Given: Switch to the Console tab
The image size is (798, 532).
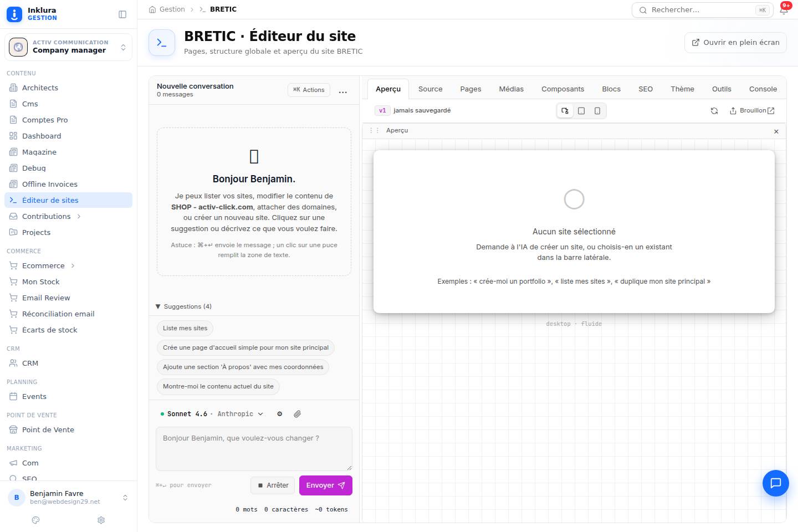Looking at the screenshot, I should (763, 89).
